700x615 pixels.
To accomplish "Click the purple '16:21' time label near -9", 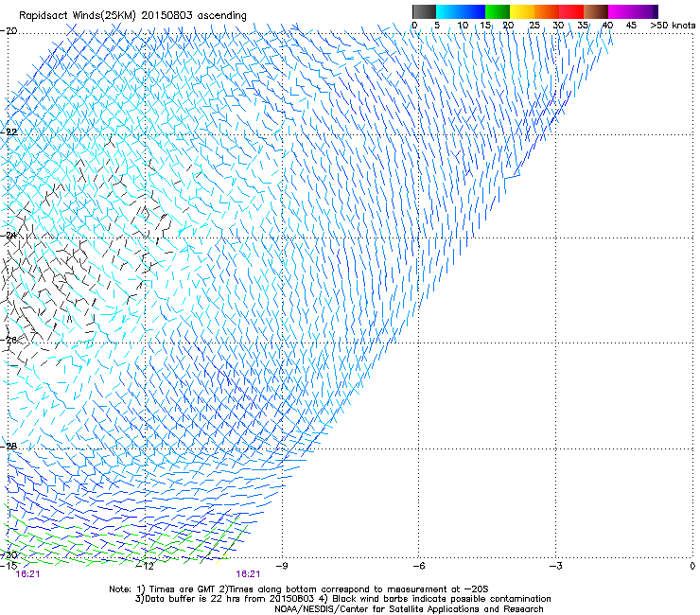I will pyautogui.click(x=248, y=574).
